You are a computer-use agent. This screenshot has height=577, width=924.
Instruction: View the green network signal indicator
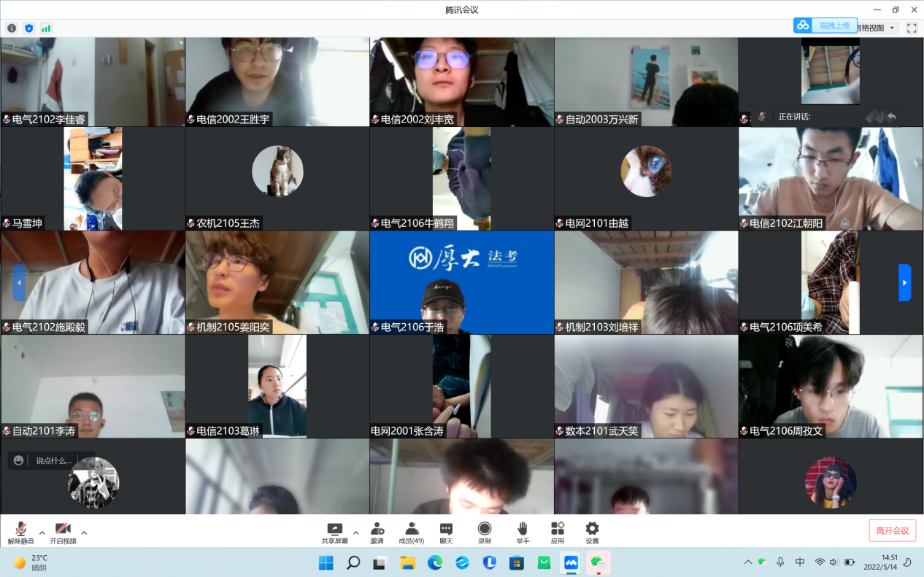(46, 28)
